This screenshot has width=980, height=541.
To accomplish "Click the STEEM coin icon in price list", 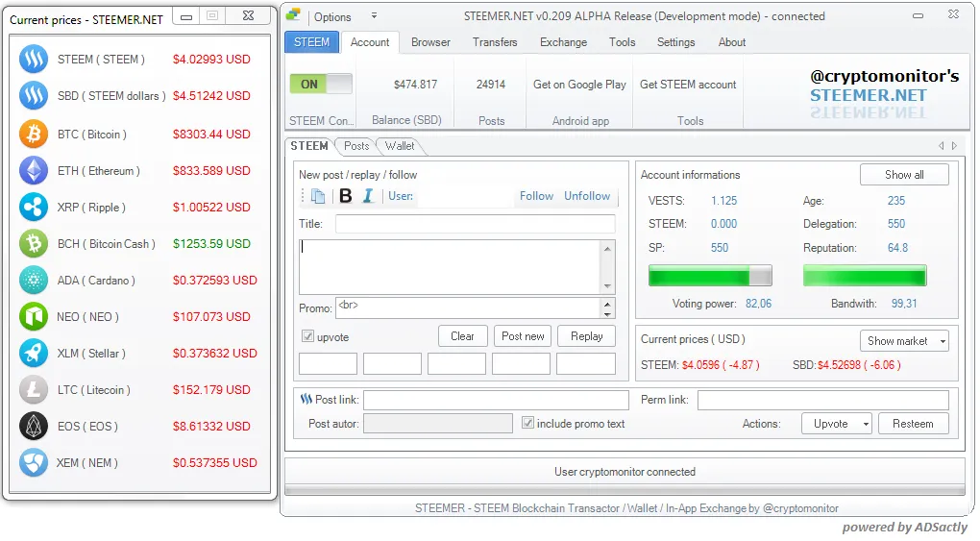I will (x=34, y=60).
